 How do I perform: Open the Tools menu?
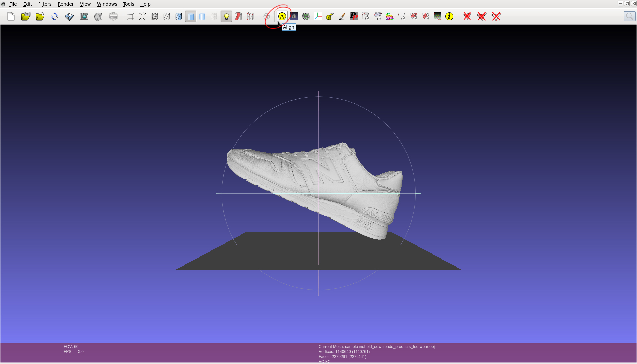coord(128,4)
